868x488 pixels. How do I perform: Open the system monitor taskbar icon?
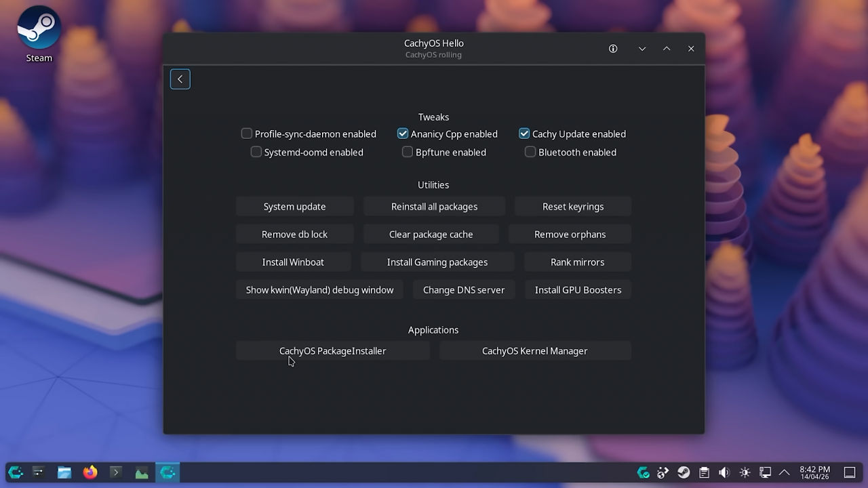pos(142,472)
